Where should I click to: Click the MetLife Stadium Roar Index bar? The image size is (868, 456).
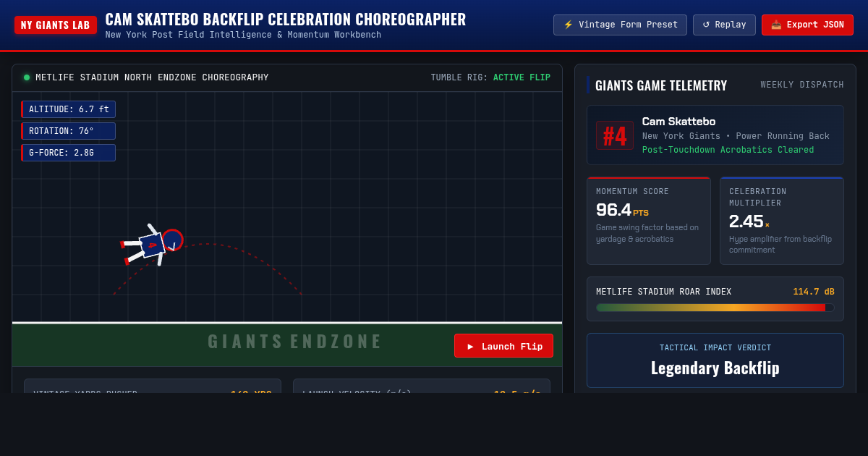point(715,308)
